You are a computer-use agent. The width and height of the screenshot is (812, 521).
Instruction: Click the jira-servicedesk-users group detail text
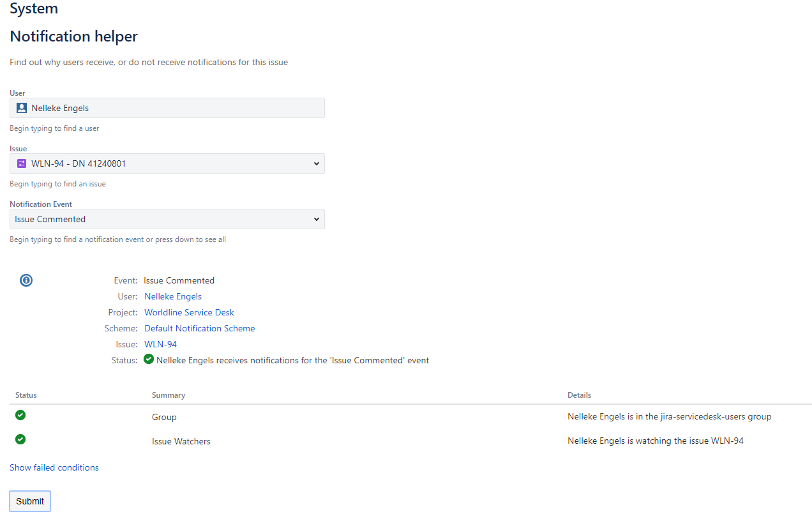click(x=670, y=416)
